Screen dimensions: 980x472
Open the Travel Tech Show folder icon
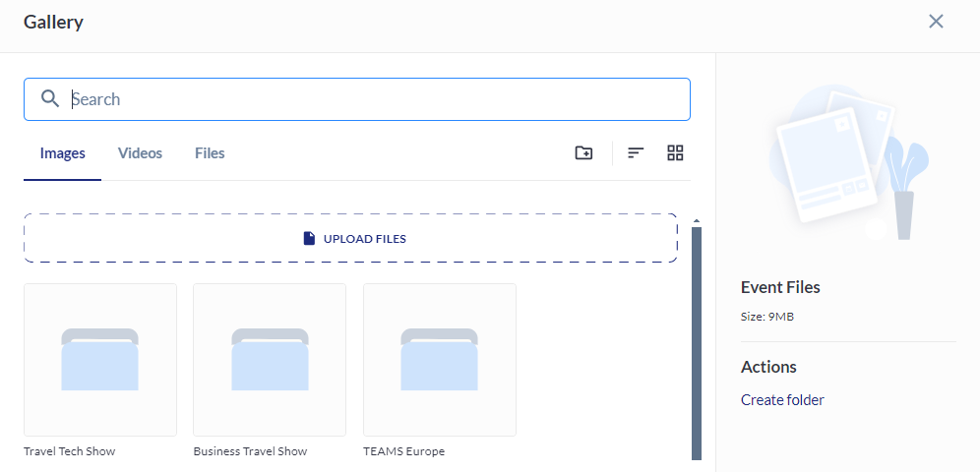tap(100, 359)
